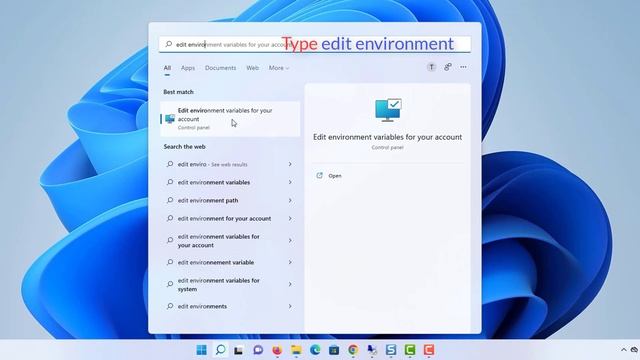Show hidden system tray icons
This screenshot has height=360, width=640.
624,350
